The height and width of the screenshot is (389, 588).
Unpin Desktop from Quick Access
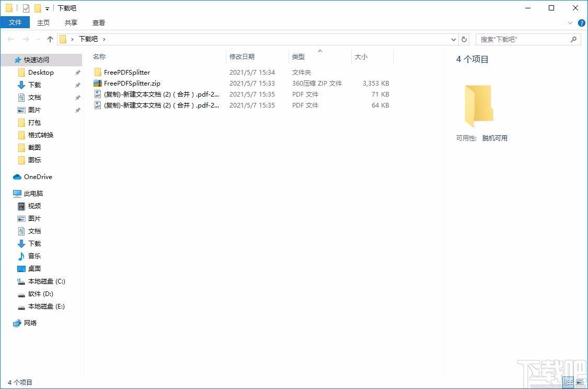coord(77,72)
